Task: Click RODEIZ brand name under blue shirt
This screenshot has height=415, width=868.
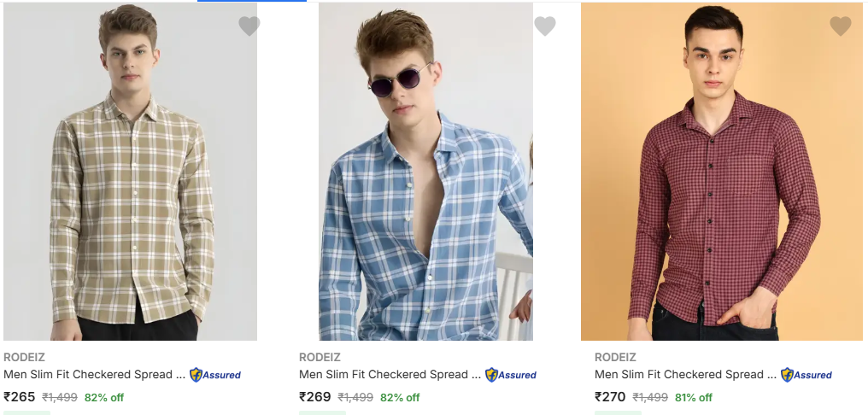Action: click(320, 357)
